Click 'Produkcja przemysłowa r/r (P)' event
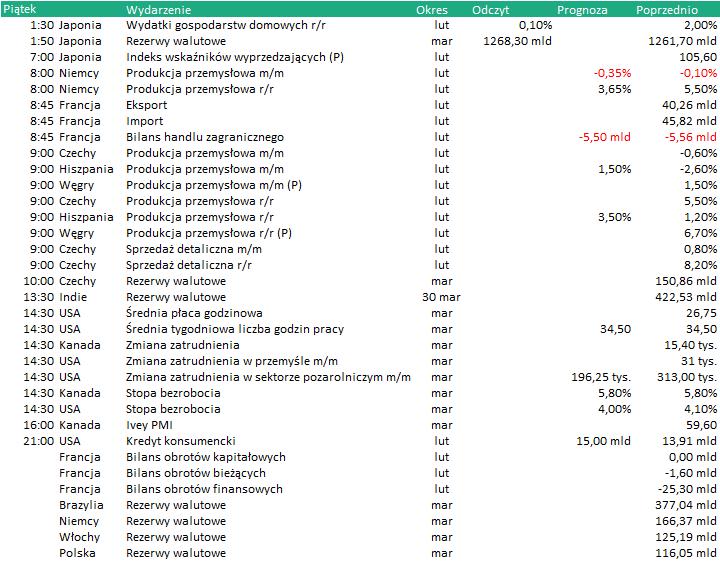 209,233
